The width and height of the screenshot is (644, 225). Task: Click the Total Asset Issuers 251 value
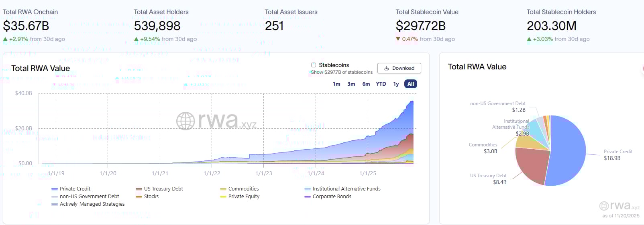(274, 26)
